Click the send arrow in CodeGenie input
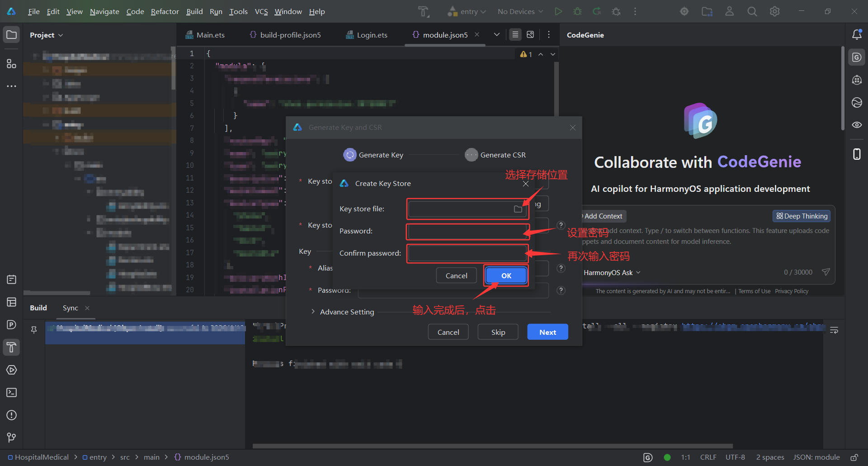 tap(826, 272)
